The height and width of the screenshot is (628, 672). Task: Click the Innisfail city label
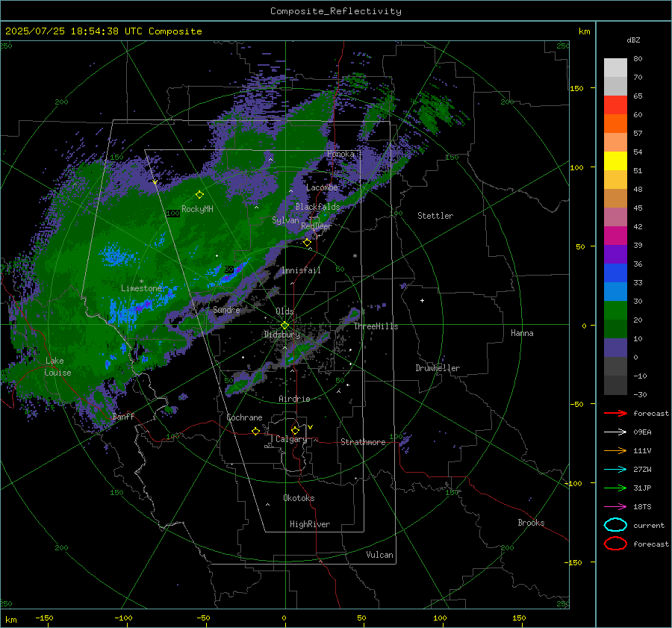click(301, 270)
